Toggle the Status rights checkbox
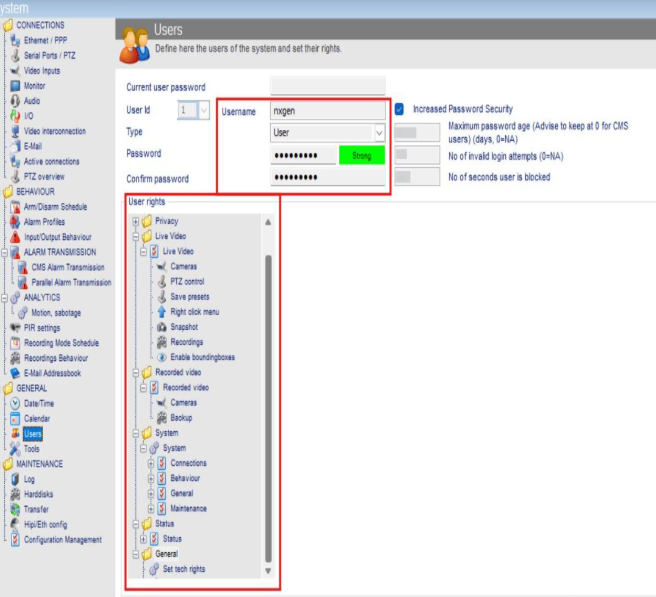Screen dimensions: 656x597 click(x=154, y=538)
